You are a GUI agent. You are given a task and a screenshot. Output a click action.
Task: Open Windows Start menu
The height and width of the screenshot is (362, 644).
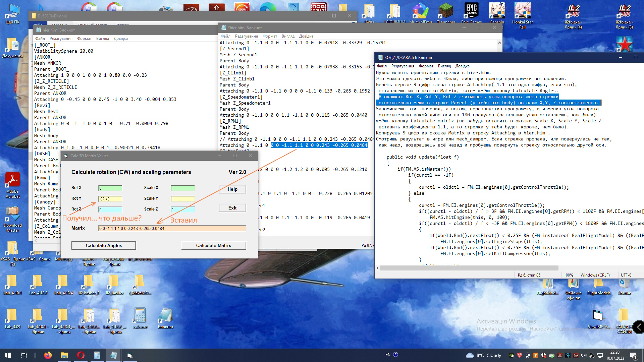pos(8,355)
